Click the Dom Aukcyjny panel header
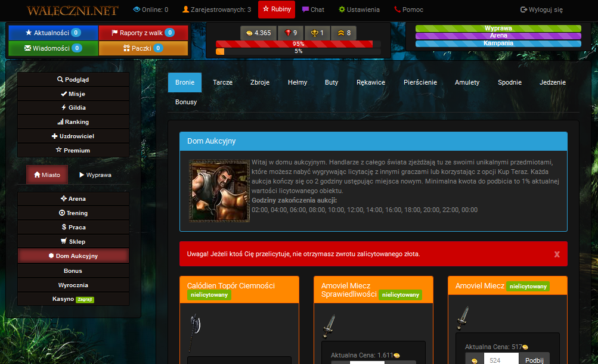Viewport: 598px width, 364px height. 373,141
